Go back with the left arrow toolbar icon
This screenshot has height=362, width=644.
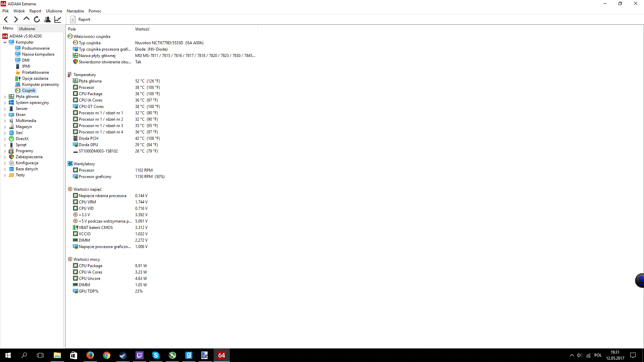[6, 19]
